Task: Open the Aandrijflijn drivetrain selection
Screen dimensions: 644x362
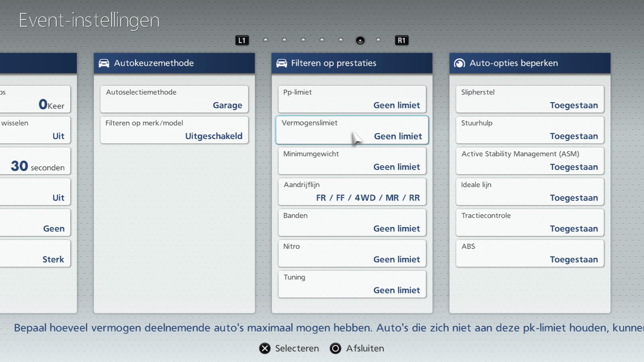Action: point(352,191)
